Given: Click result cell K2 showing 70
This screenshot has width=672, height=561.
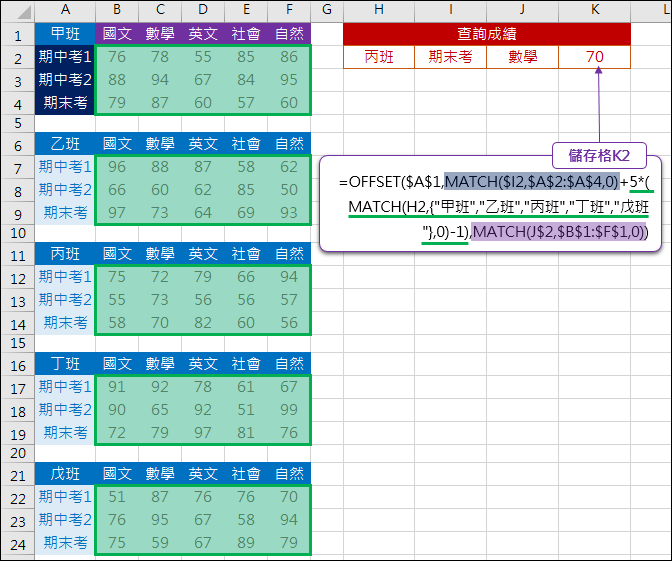Looking at the screenshot, I should [595, 57].
